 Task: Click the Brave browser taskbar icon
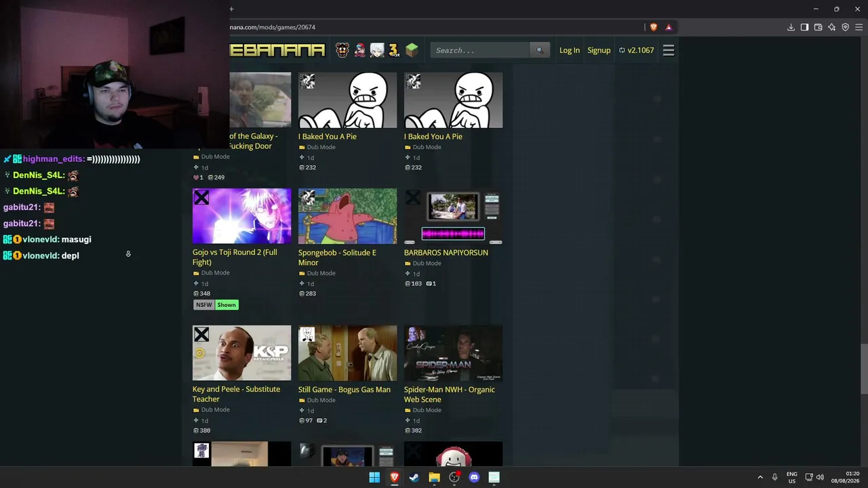pos(394,477)
